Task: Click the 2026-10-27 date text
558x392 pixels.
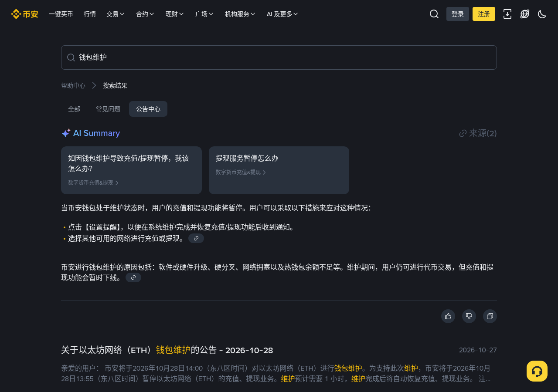Action: coord(478,350)
